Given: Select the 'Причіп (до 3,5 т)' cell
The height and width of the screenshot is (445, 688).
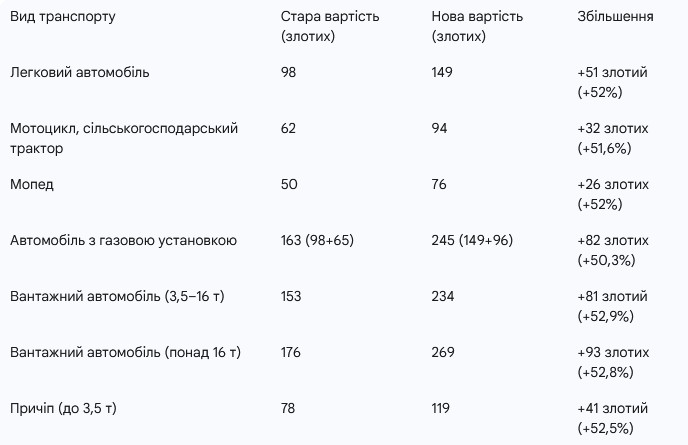Looking at the screenshot, I should [63, 409].
